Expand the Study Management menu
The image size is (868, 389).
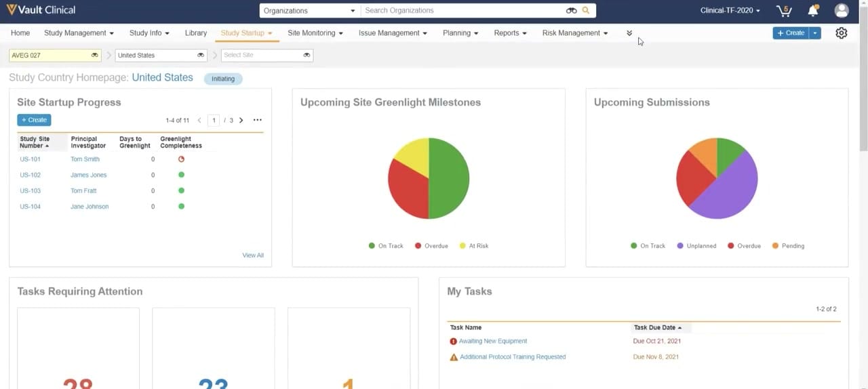[x=79, y=33]
